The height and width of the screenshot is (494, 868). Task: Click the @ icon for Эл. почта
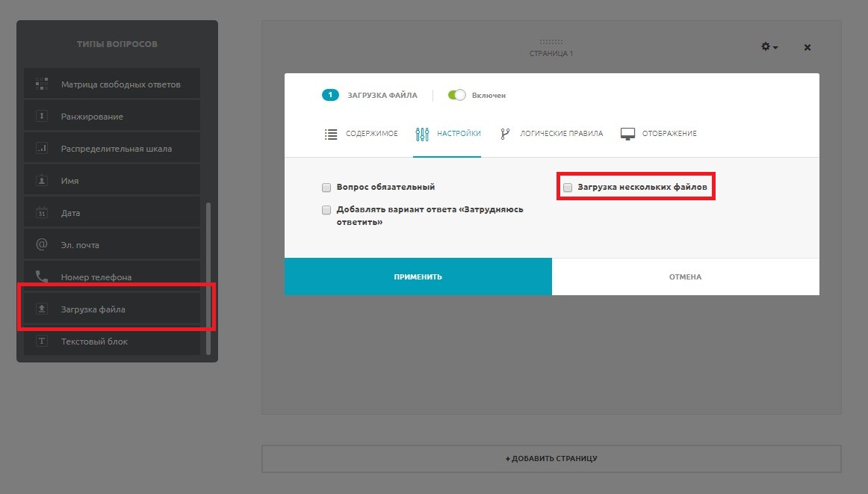click(42, 245)
